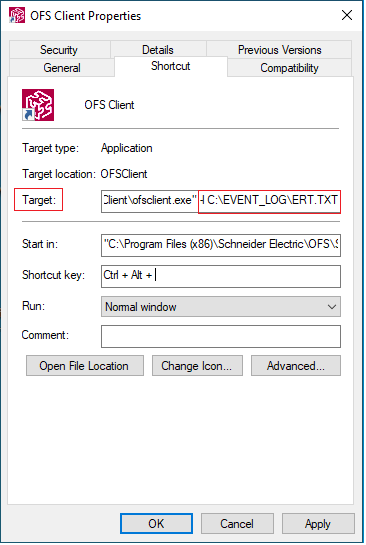Image resolution: width=366 pixels, height=545 pixels.
Task: Click the 'Start in:' label
Action: [x=40, y=244]
